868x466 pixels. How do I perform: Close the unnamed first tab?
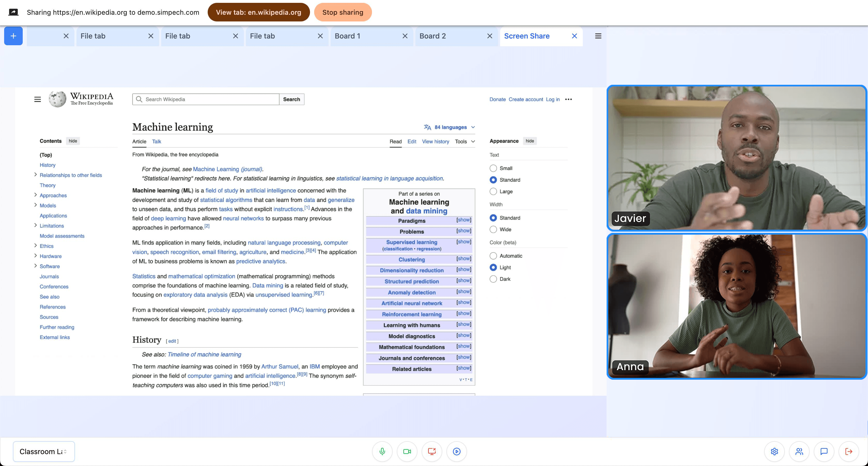[66, 36]
